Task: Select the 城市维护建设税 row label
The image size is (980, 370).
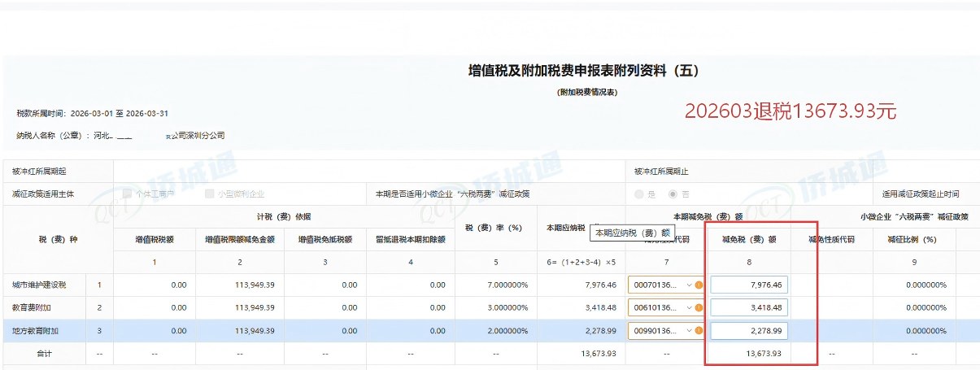Action: click(x=39, y=285)
